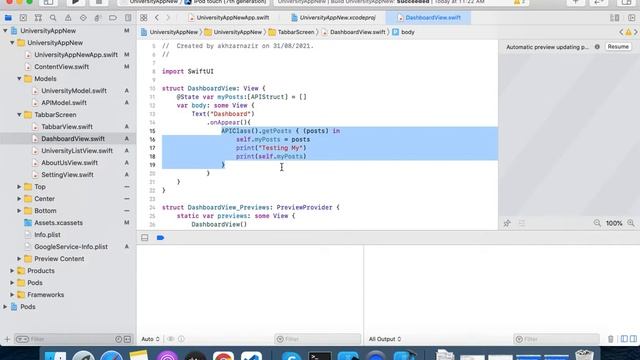Open TabbarScreen in the jump bar
This screenshot has height=360, width=640.
[x=291, y=32]
